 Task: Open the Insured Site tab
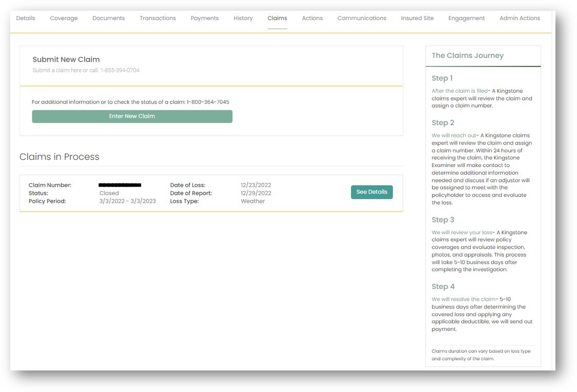417,17
